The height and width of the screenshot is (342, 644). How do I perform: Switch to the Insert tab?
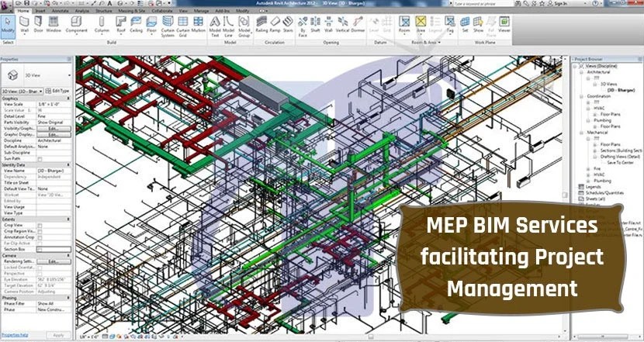point(40,11)
